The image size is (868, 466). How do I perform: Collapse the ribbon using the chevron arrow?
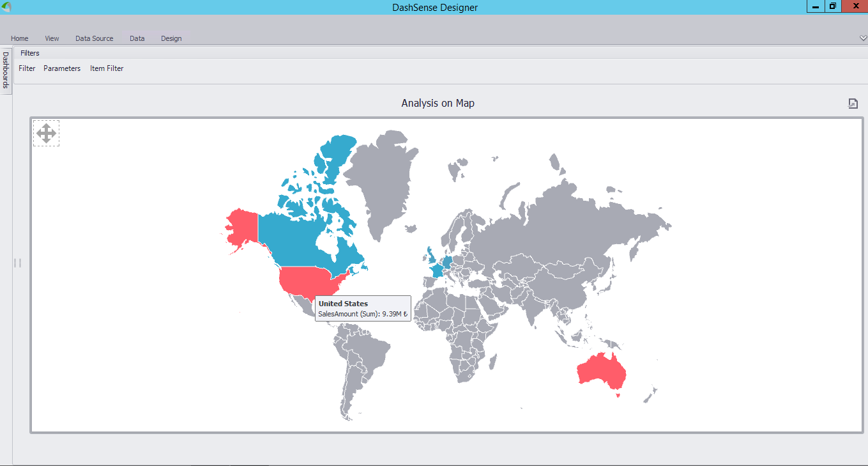[864, 38]
